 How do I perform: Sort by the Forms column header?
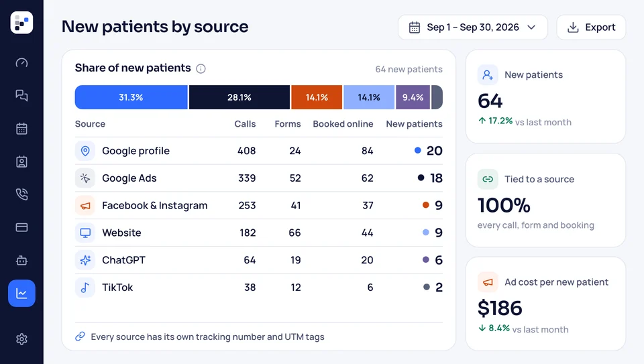pyautogui.click(x=288, y=124)
